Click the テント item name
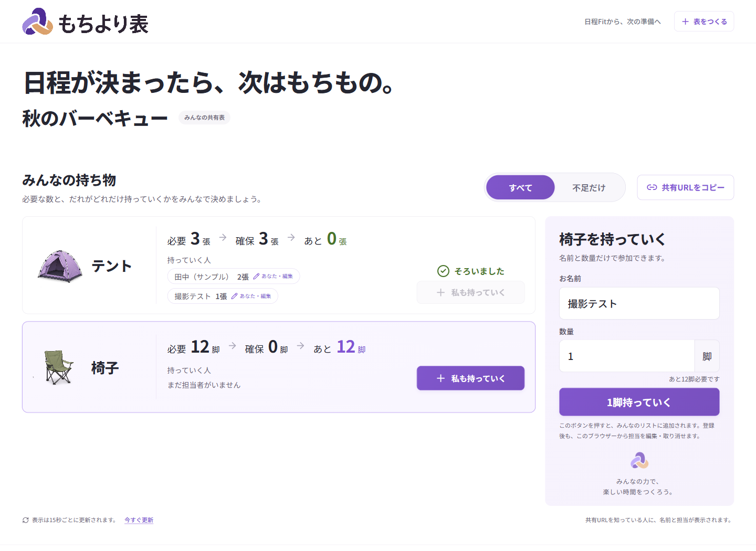This screenshot has height=551, width=756. (111, 266)
